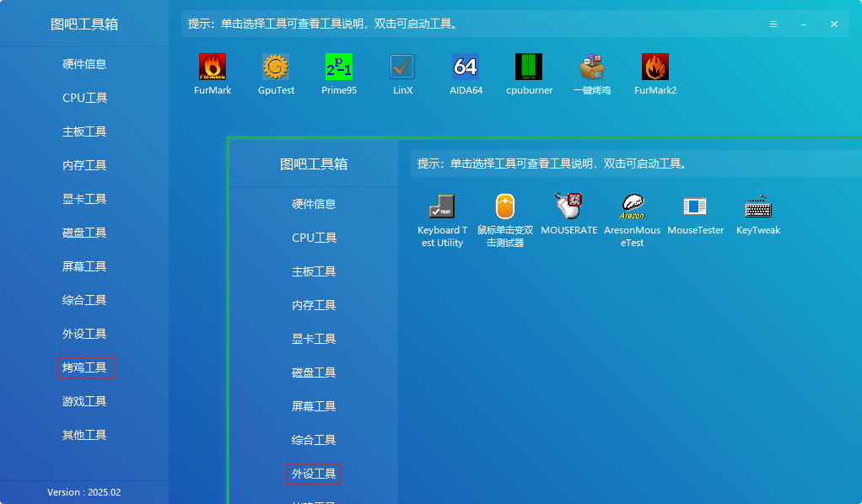The height and width of the screenshot is (504, 862).
Task: Open 显卡工具 in the front window sidebar
Action: [314, 339]
